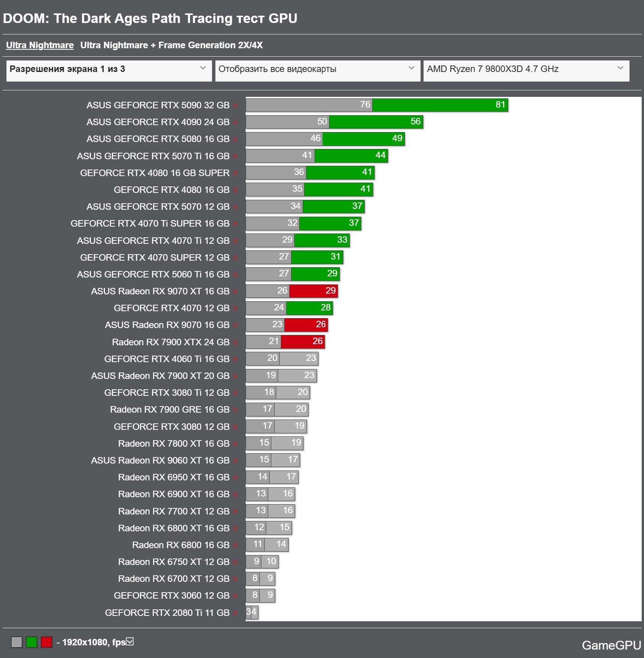Remove GEFORCE RTX 4070 12 GB row
644x658 pixels.
[235, 309]
